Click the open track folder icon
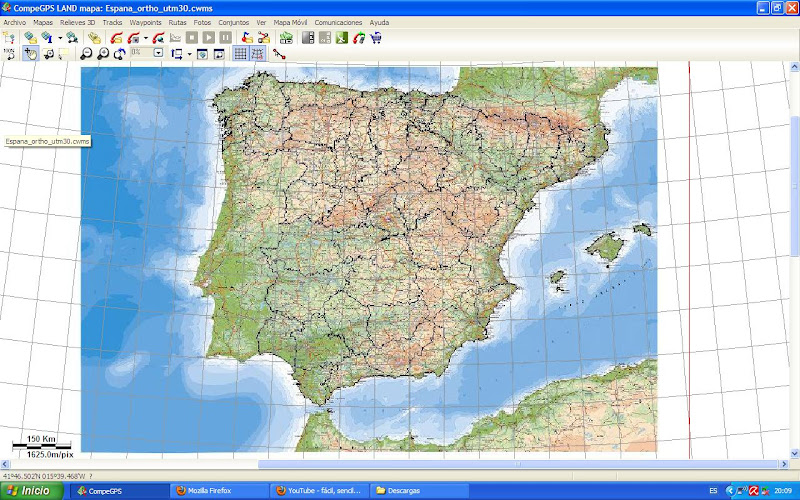 tap(117, 37)
